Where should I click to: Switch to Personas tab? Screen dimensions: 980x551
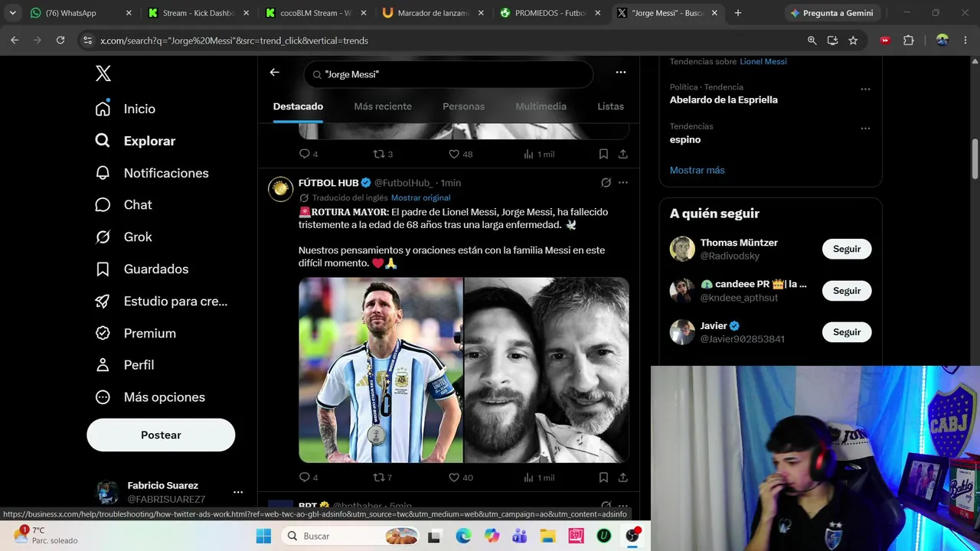[x=463, y=106]
